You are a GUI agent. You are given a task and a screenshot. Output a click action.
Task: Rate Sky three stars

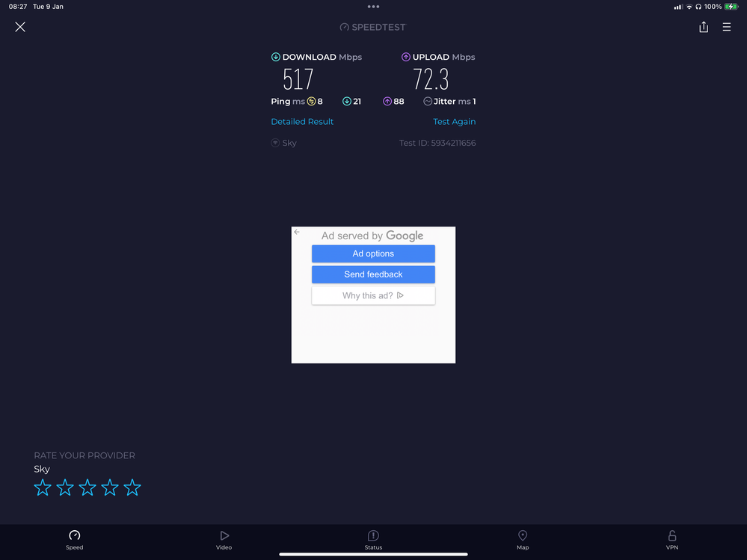click(87, 488)
